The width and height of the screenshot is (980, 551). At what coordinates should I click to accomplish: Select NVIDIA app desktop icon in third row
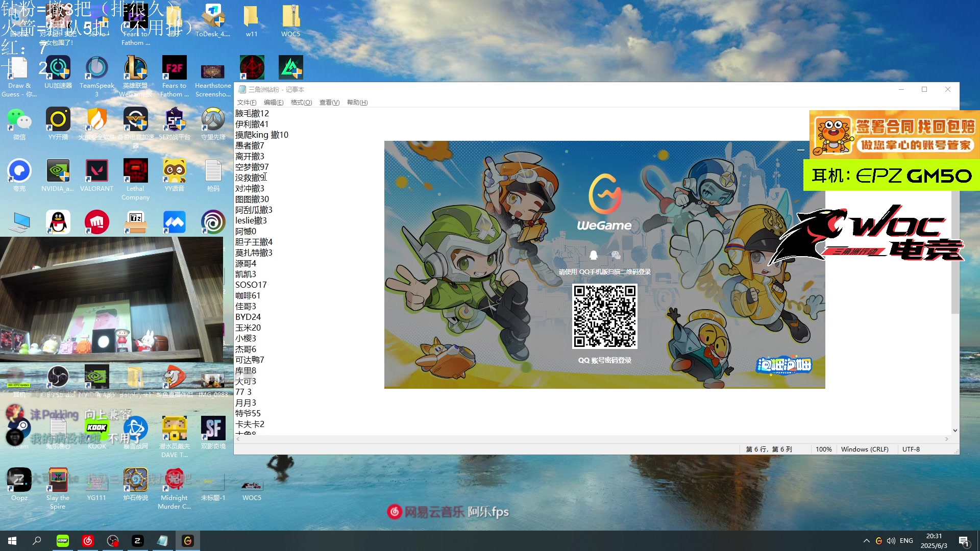click(x=58, y=176)
